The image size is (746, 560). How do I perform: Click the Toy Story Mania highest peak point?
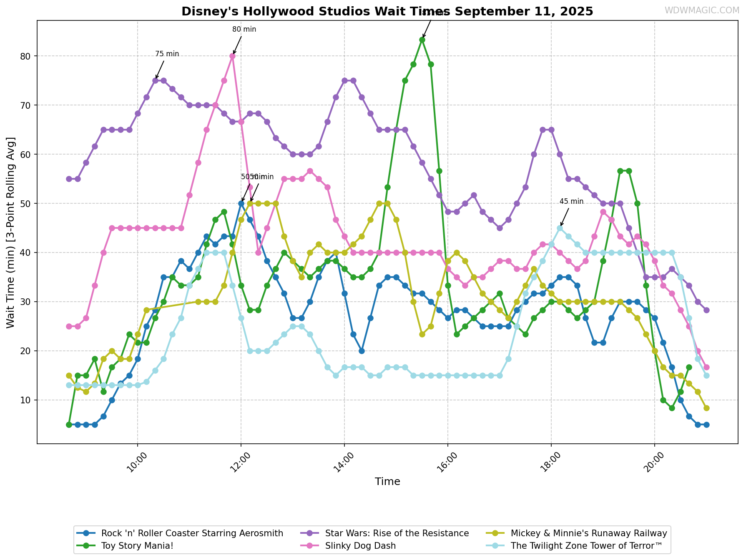pos(422,40)
